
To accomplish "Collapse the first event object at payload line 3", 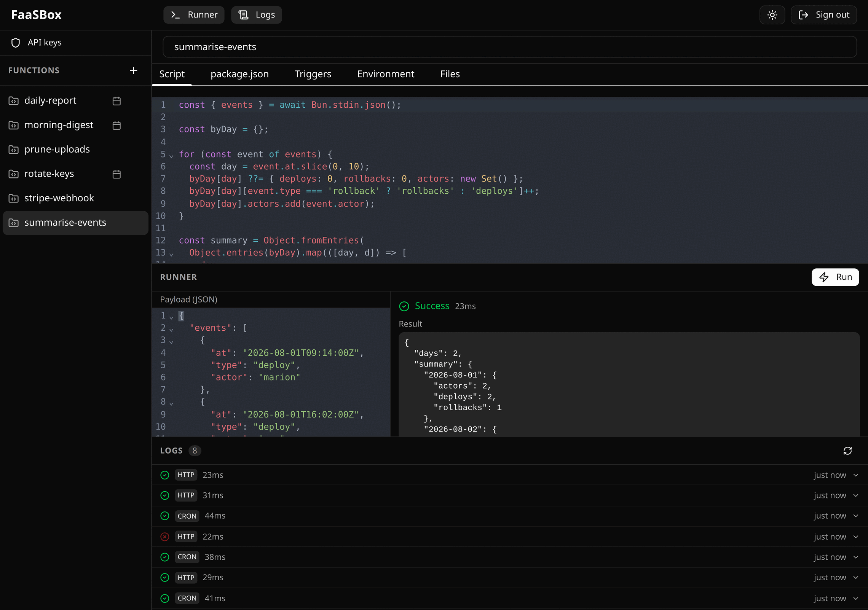I will (x=171, y=341).
